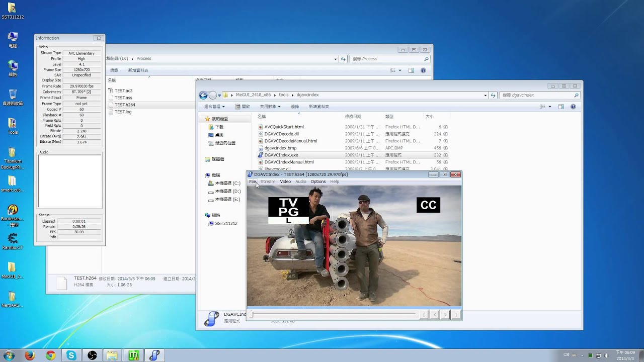Select 我的最愛 in the navigation pane
The height and width of the screenshot is (362, 644).
pyautogui.click(x=220, y=119)
